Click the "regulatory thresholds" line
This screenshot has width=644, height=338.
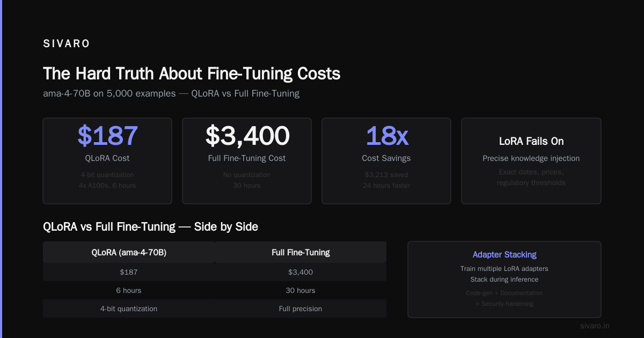[531, 183]
